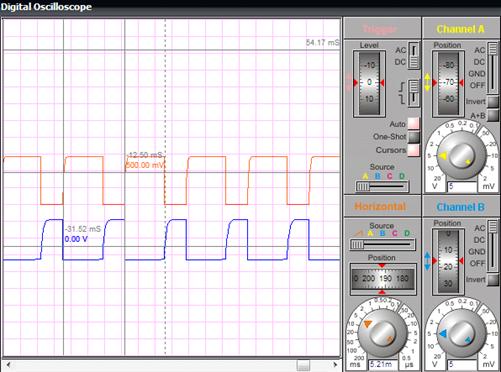The image size is (501, 372).
Task: Enable the A+B sum button
Action: pos(493,115)
